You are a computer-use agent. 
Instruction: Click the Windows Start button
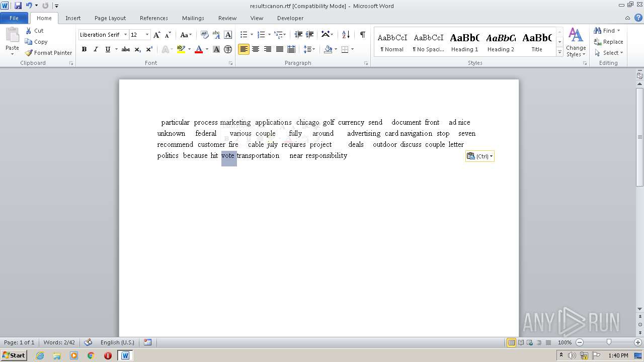[14, 355]
